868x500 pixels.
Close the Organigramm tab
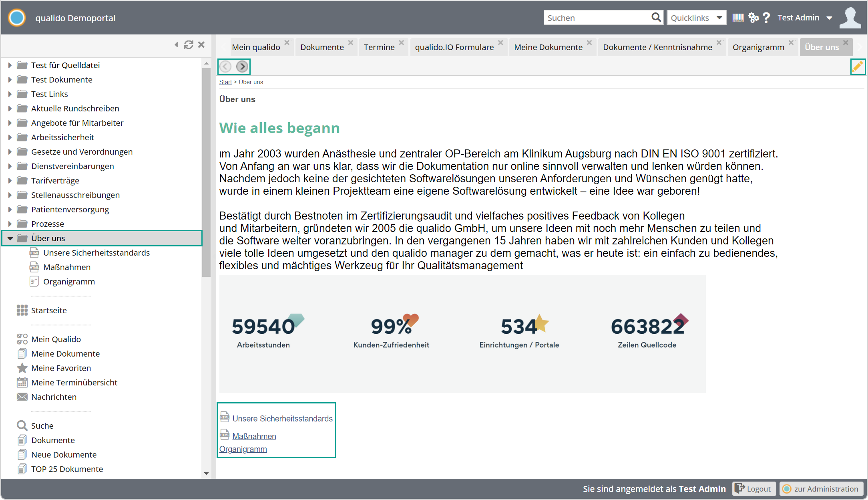point(791,42)
